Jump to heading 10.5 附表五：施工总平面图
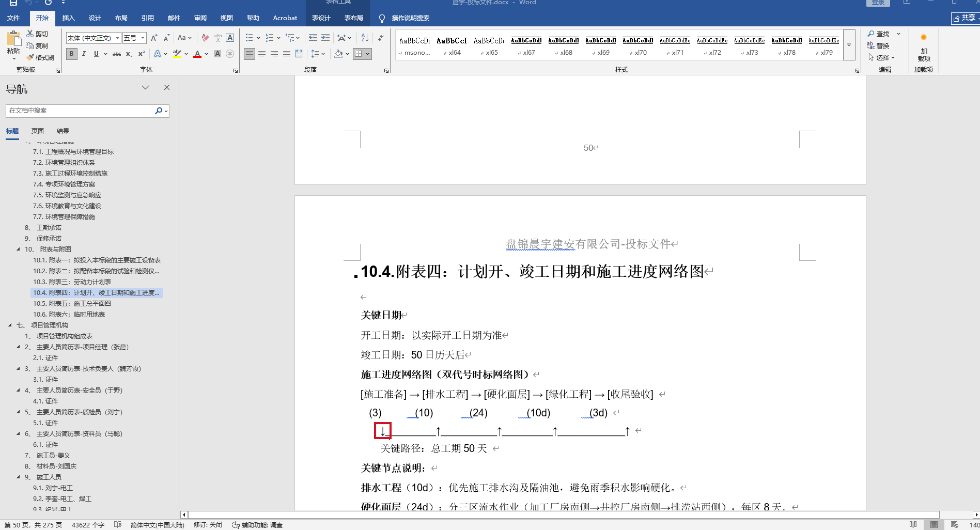Screen dimensions: 980x530 point(72,304)
